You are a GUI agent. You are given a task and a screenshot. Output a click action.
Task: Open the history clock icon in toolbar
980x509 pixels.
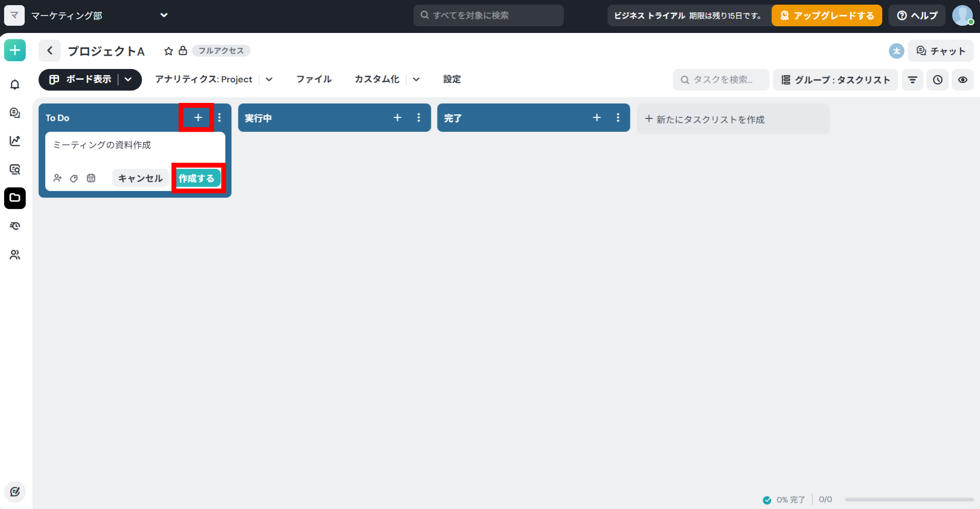coord(937,80)
